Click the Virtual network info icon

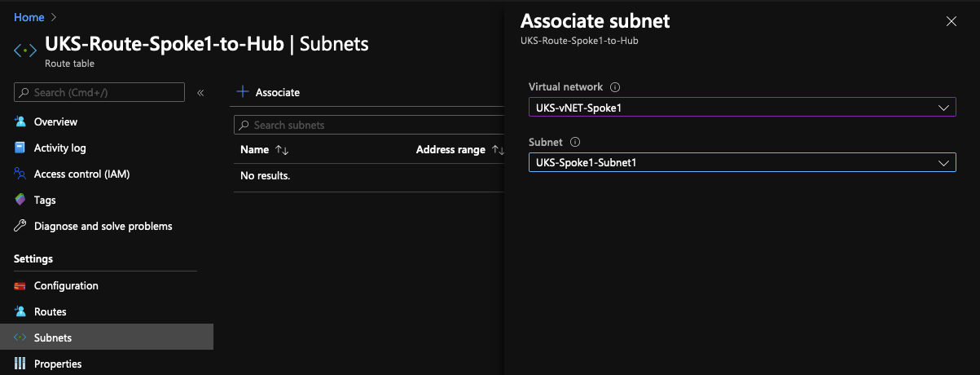615,87
